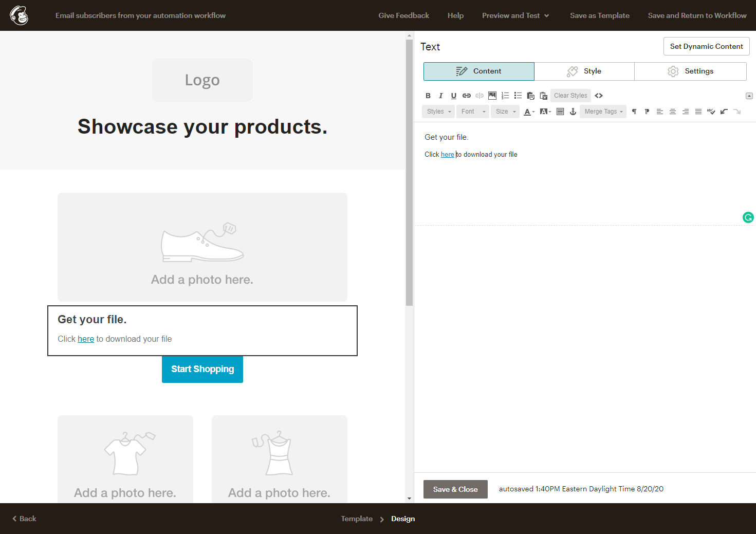Switch to the Style tab

[x=584, y=71]
